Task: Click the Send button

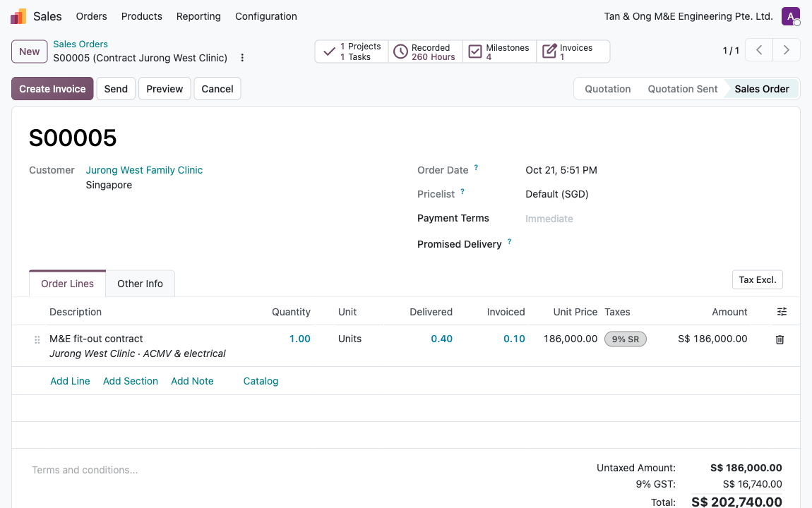Action: pyautogui.click(x=116, y=88)
